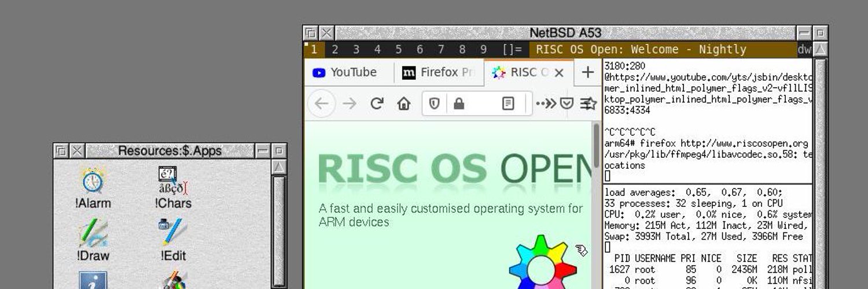Open the tracking protection shield
868x289 pixels.
(434, 103)
